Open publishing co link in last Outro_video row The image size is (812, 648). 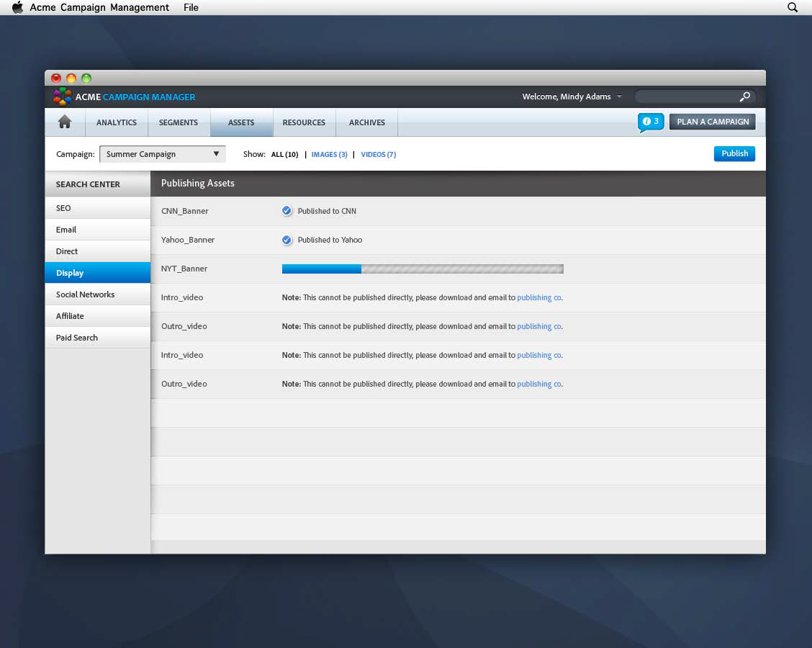(x=539, y=384)
